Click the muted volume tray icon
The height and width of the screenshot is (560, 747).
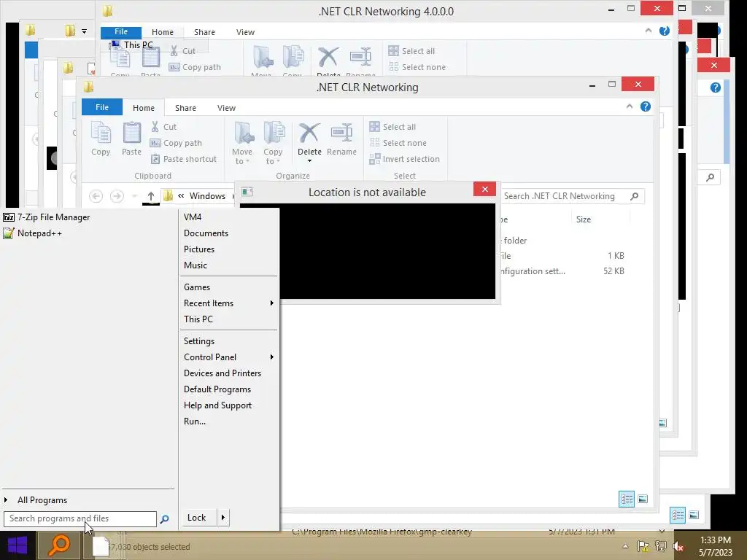(678, 546)
